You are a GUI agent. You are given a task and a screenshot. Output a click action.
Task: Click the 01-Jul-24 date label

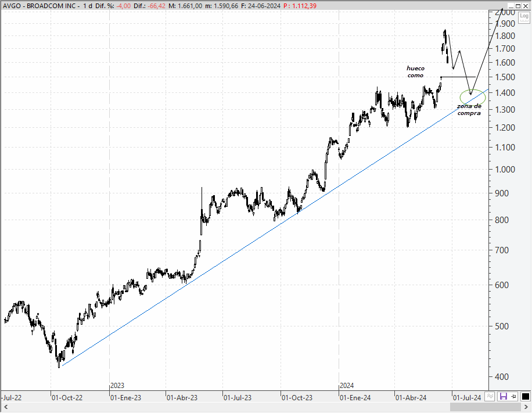(x=467, y=398)
